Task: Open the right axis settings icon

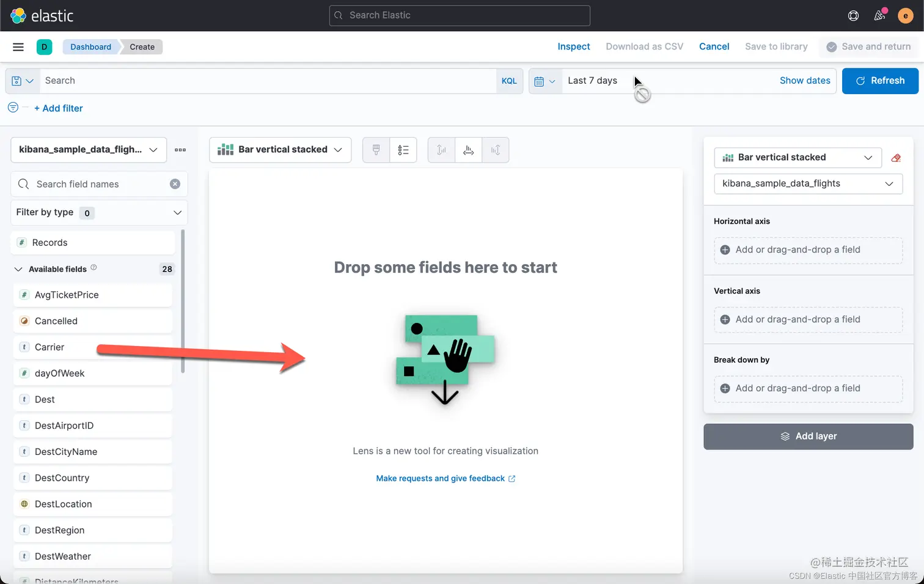Action: point(495,150)
